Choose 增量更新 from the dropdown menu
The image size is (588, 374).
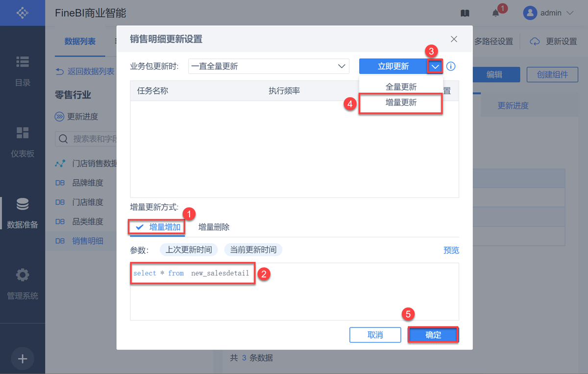tap(401, 103)
